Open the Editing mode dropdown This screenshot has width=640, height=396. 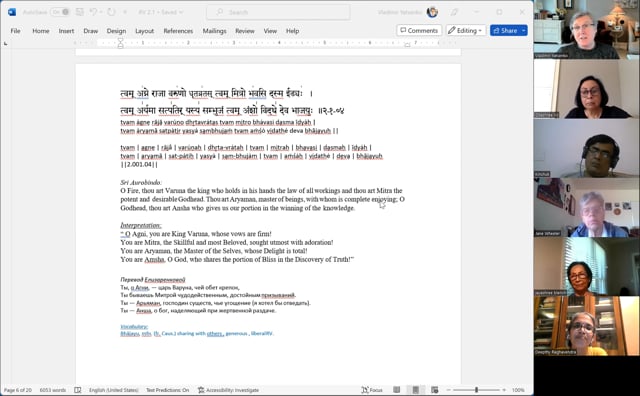click(466, 31)
